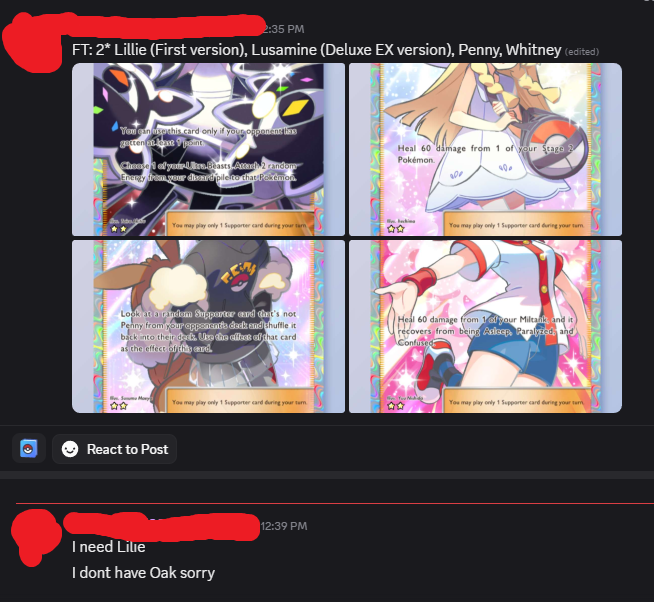654x602 pixels.
Task: Open the Whitney card image
Action: pos(485,326)
